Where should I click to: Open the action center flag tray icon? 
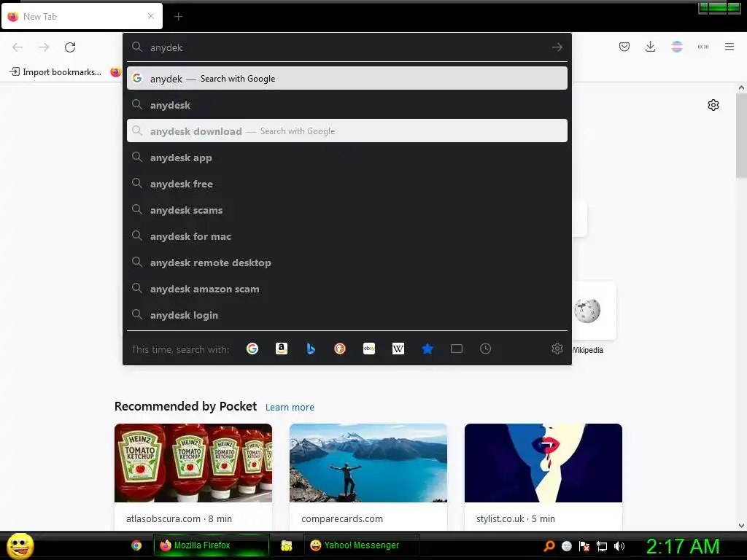click(x=584, y=545)
